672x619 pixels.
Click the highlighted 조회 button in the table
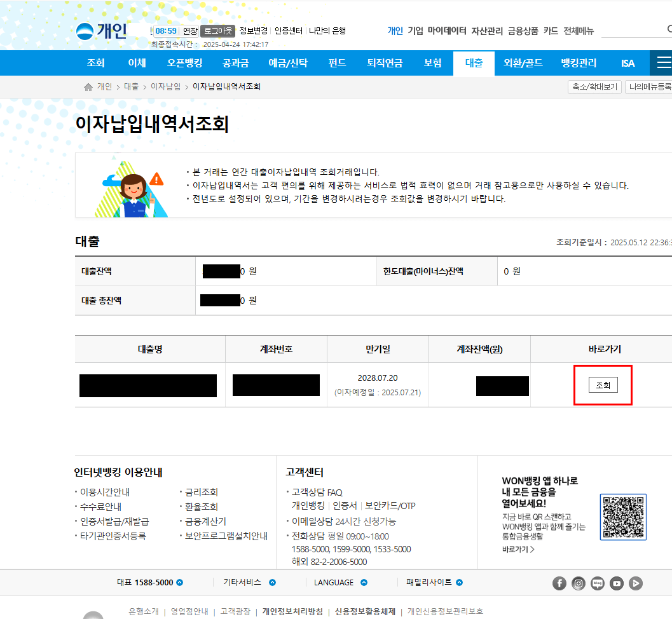602,384
